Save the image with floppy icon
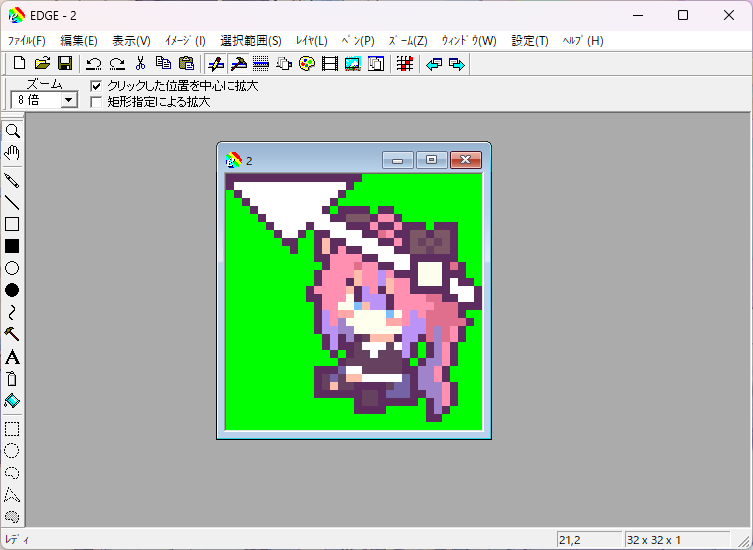 pyautogui.click(x=65, y=63)
